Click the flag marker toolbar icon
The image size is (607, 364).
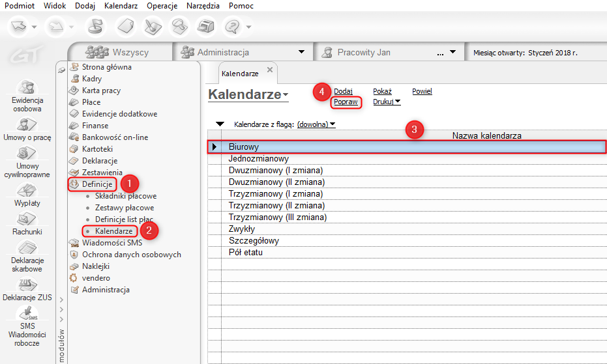click(95, 27)
